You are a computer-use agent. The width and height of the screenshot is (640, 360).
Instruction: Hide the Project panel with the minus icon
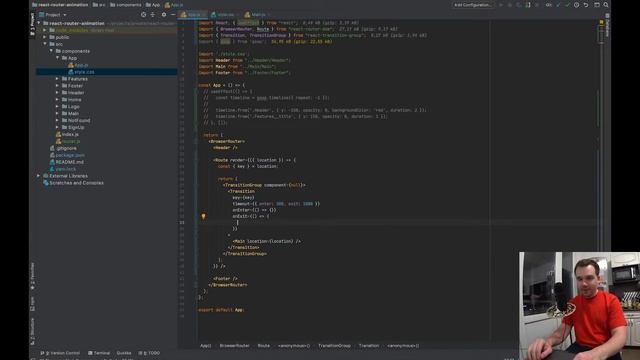click(x=173, y=15)
